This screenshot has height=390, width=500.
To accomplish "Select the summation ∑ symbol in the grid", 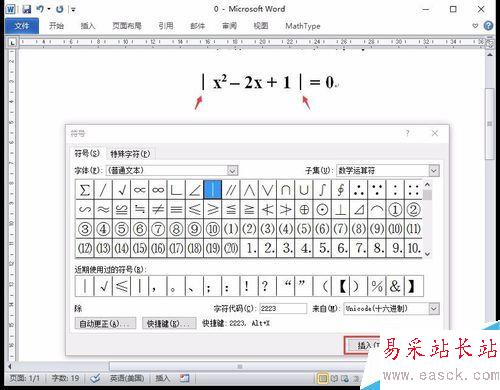I will point(85,190).
